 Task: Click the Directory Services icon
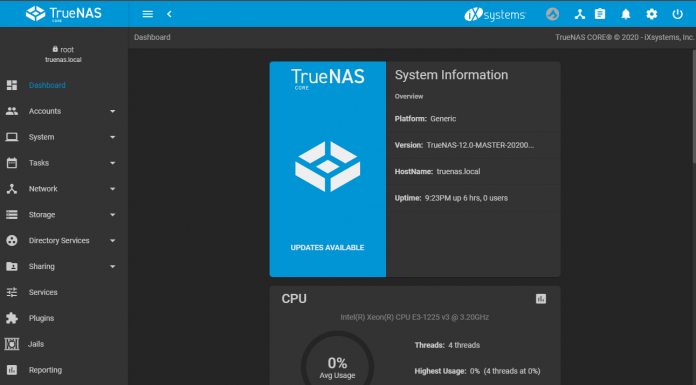pyautogui.click(x=12, y=241)
